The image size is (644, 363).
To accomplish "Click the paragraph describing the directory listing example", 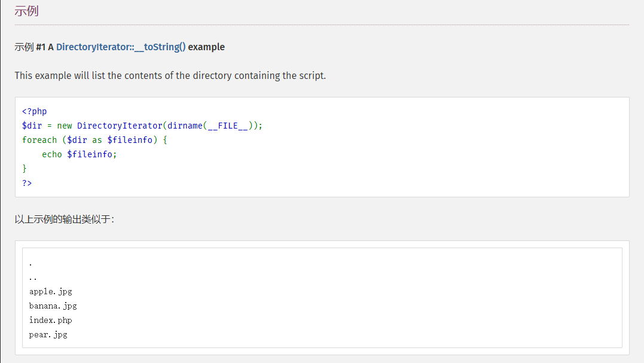I will click(x=170, y=76).
